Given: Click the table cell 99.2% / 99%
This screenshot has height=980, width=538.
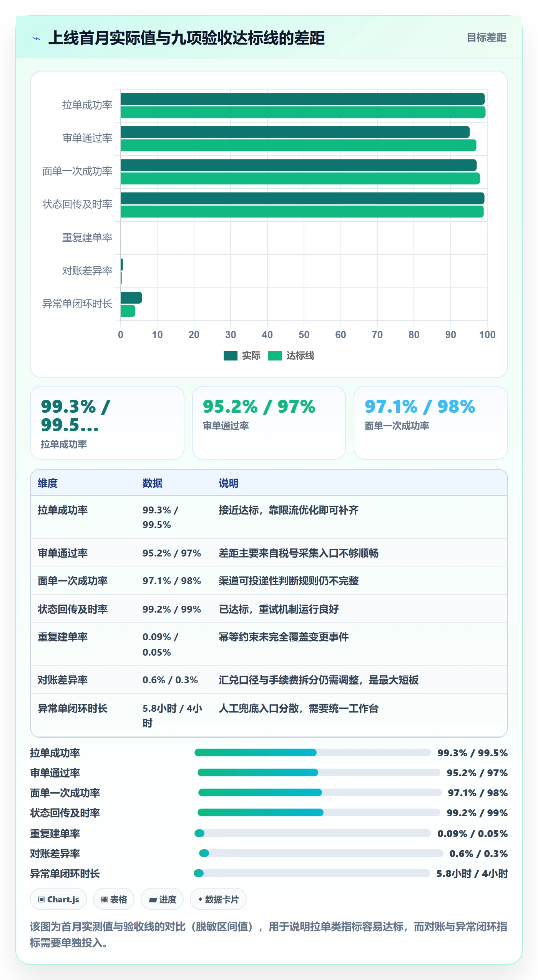Looking at the screenshot, I should coord(172,609).
